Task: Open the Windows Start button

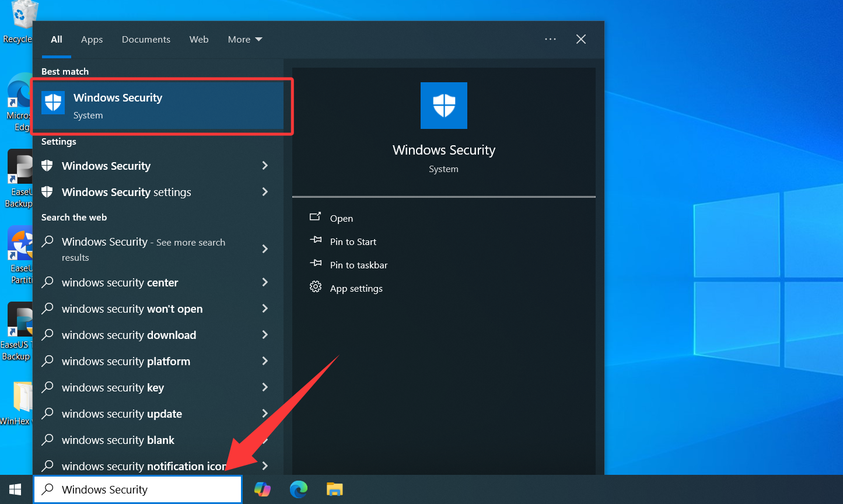Action: point(16,489)
